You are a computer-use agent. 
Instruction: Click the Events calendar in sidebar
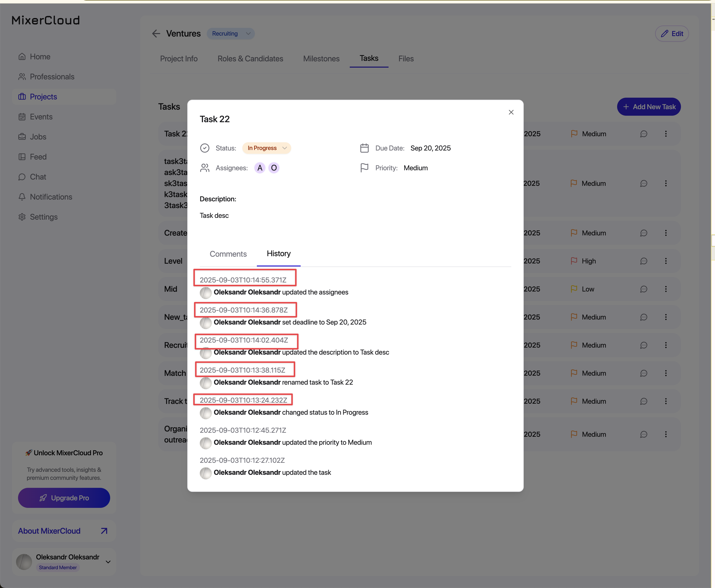pyautogui.click(x=22, y=117)
